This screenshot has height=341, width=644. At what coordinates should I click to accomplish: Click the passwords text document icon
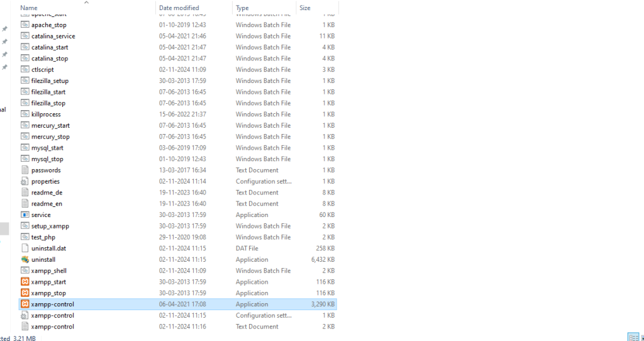(25, 170)
